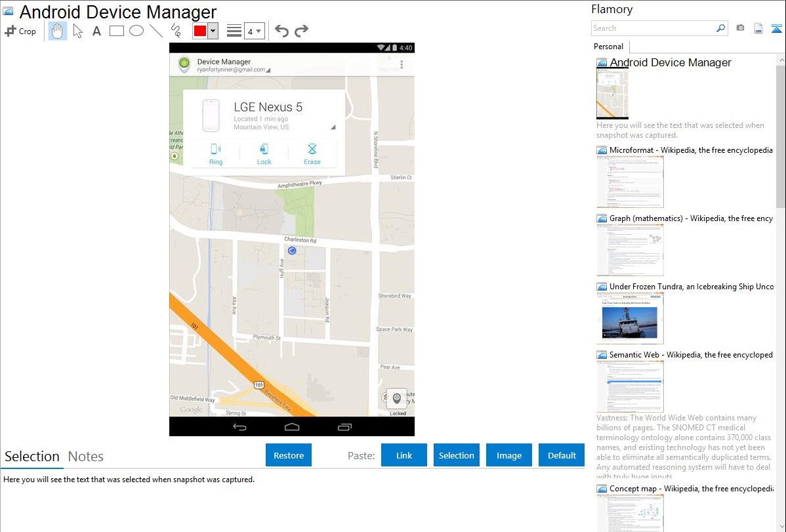The width and height of the screenshot is (786, 532).
Task: Click the snapshot icon beside Graph (mathematics)
Action: pos(602,218)
